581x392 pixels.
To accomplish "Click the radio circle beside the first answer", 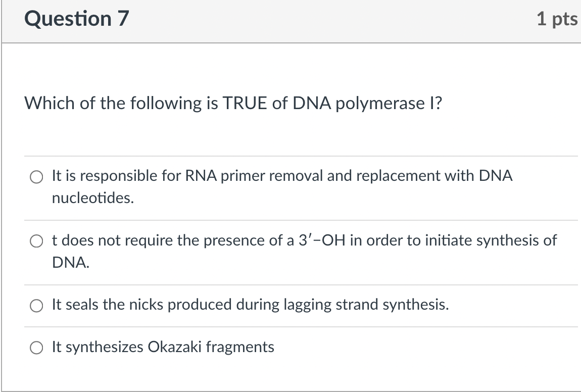I will pyautogui.click(x=36, y=177).
